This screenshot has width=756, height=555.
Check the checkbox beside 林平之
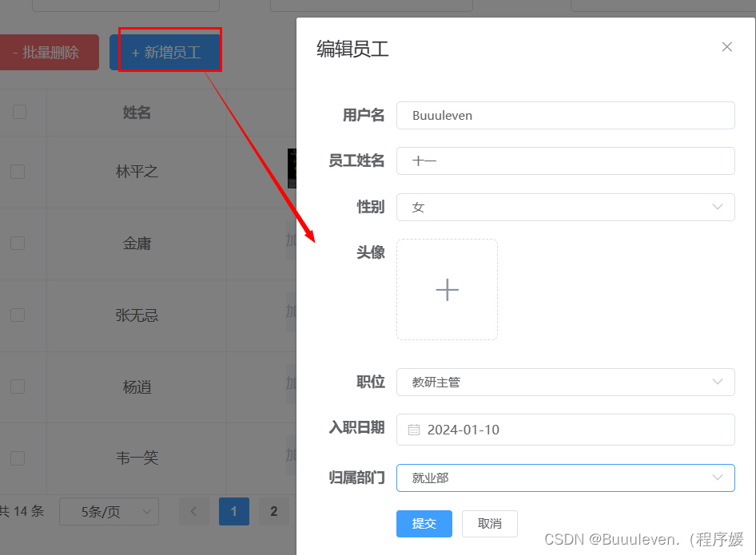[x=17, y=170]
